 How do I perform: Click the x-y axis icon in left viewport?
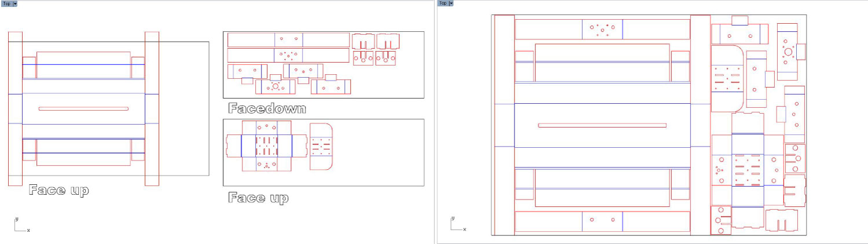21,225
